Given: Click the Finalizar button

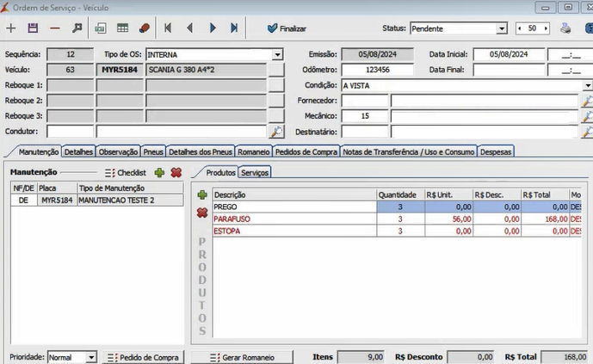Looking at the screenshot, I should coord(287,28).
